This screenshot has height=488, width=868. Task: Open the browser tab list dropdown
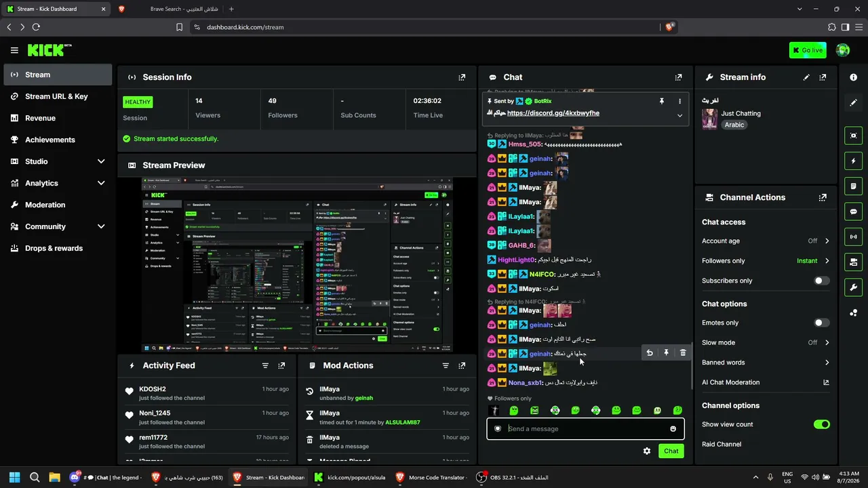point(800,9)
